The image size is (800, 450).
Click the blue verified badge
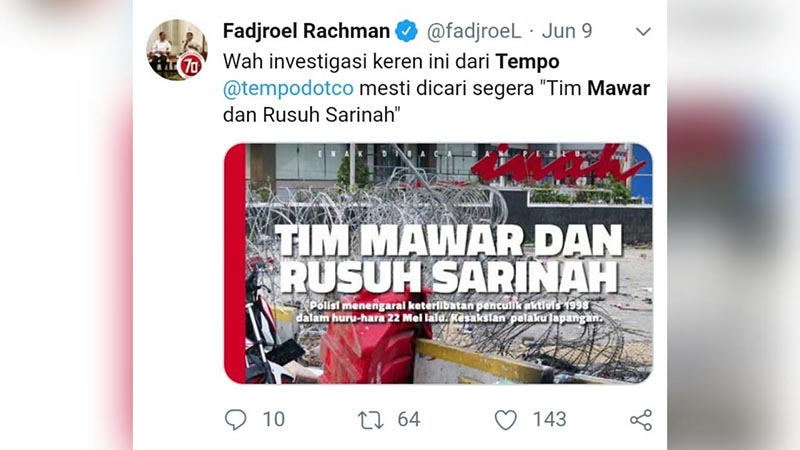pos(407,31)
